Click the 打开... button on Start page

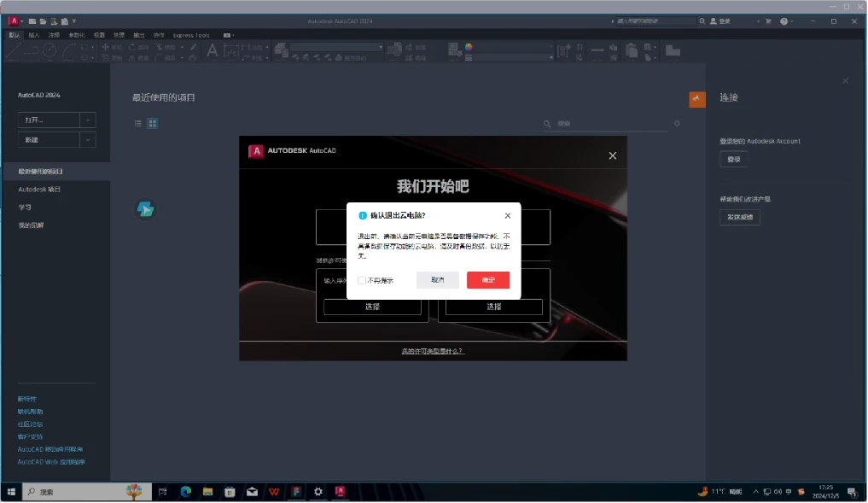49,120
